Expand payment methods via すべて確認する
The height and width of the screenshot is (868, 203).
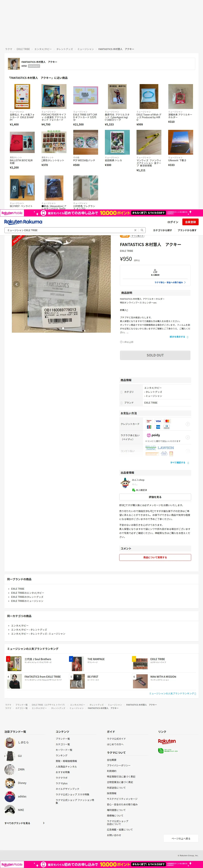(179, 463)
